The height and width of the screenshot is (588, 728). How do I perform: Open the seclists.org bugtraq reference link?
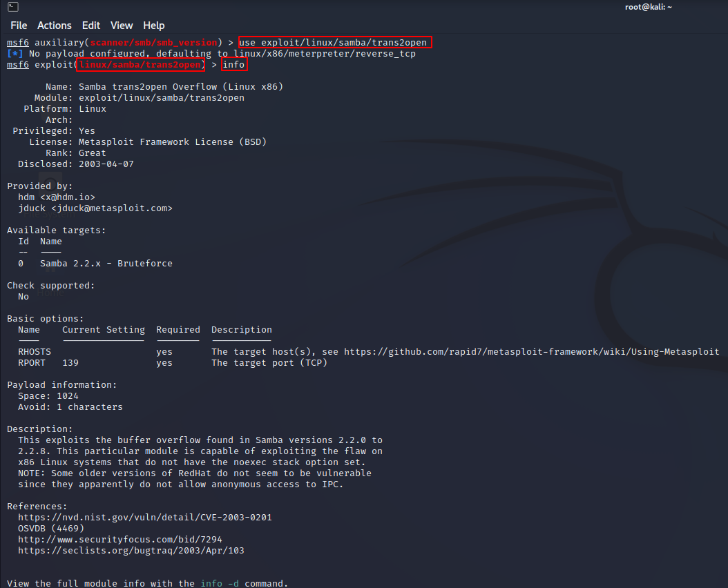click(131, 551)
